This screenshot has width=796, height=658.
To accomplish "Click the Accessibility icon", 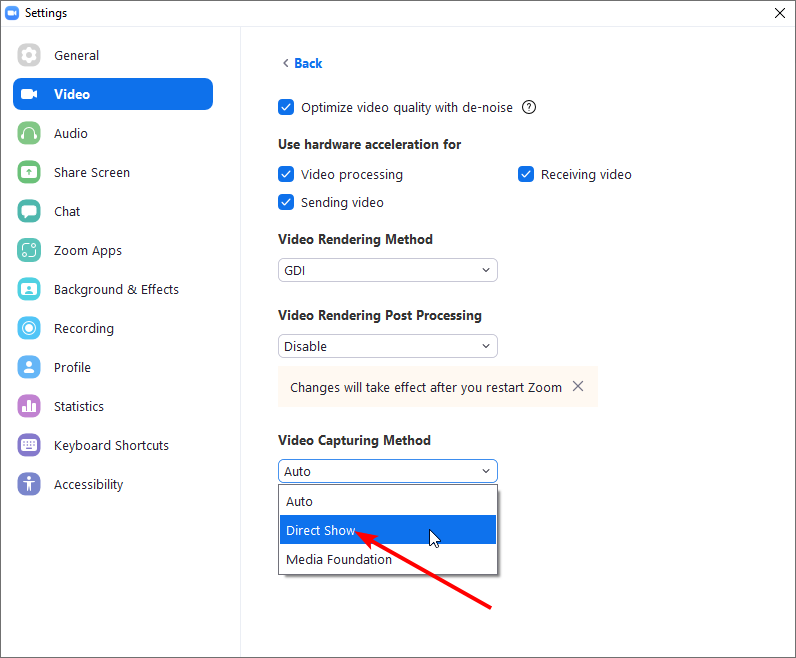I will [x=29, y=484].
